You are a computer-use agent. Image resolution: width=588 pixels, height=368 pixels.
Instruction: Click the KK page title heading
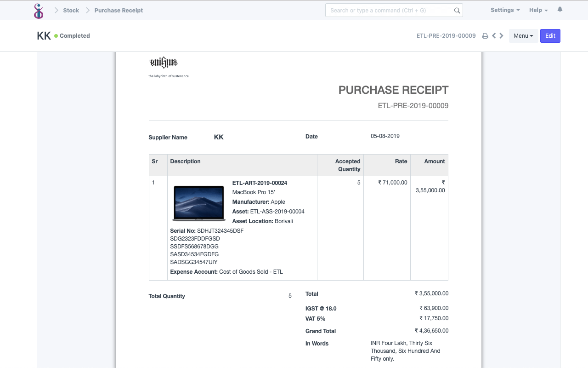44,35
